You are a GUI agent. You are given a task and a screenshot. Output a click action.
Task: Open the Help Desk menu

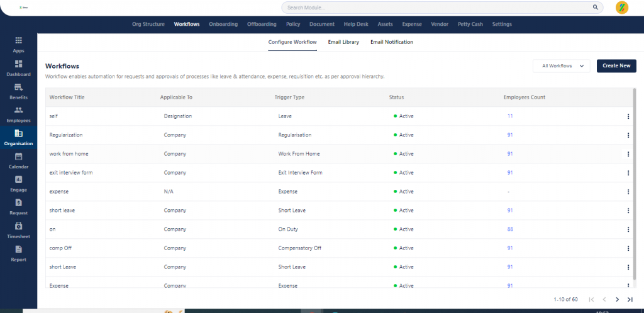click(356, 25)
